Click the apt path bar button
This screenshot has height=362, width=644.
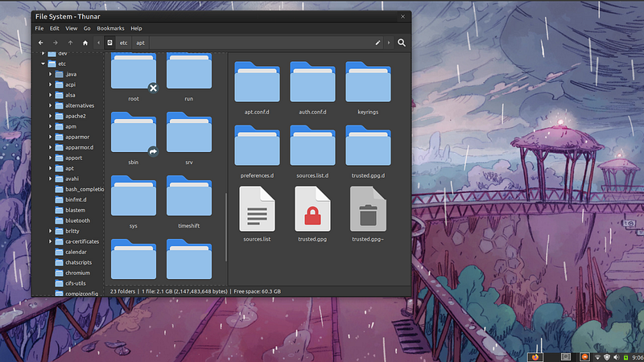point(140,43)
